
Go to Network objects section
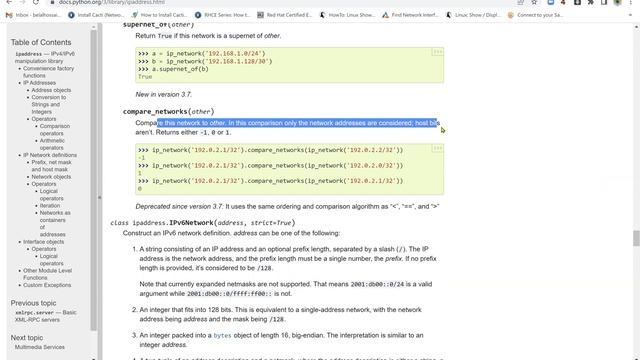tap(51, 177)
